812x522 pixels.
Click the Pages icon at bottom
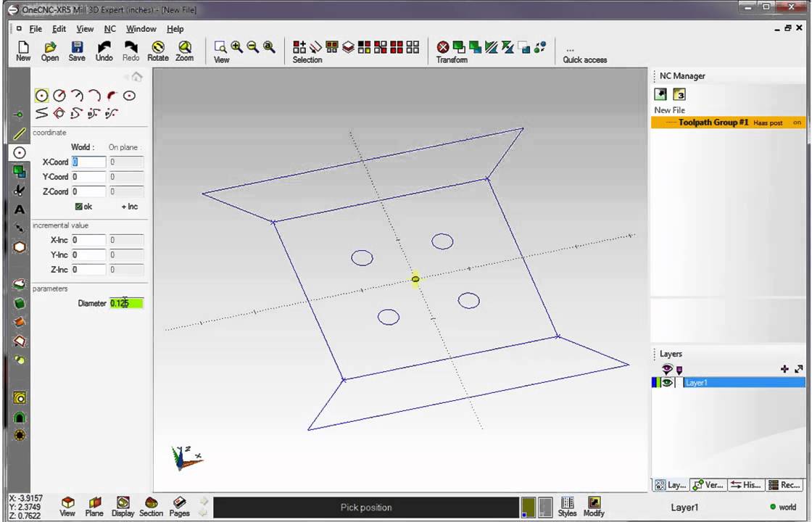tap(179, 507)
